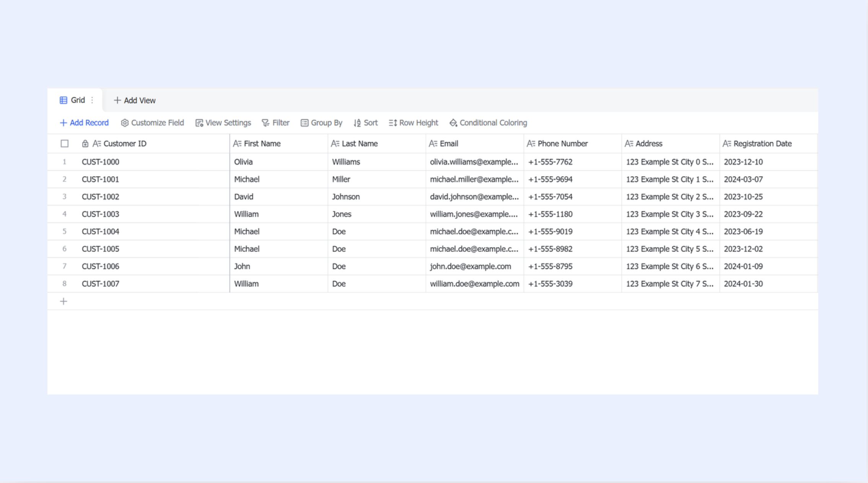
Task: Click the Filter funnel icon
Action: (265, 123)
